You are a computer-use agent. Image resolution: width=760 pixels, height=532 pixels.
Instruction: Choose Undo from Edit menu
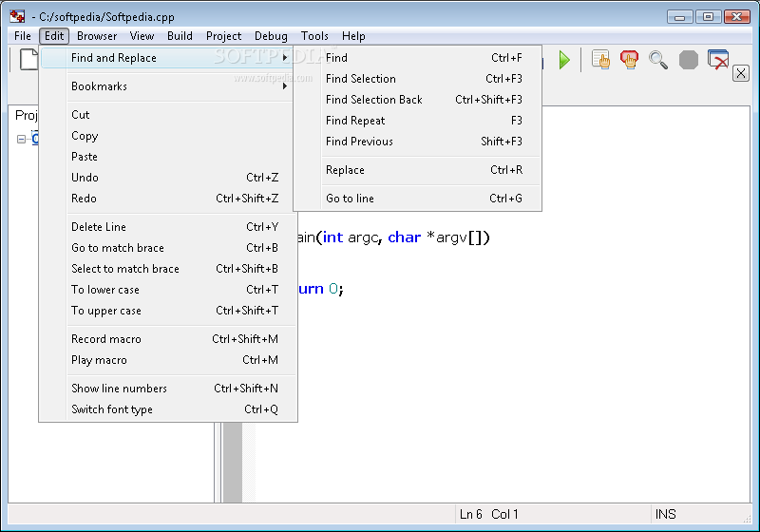coord(167,178)
